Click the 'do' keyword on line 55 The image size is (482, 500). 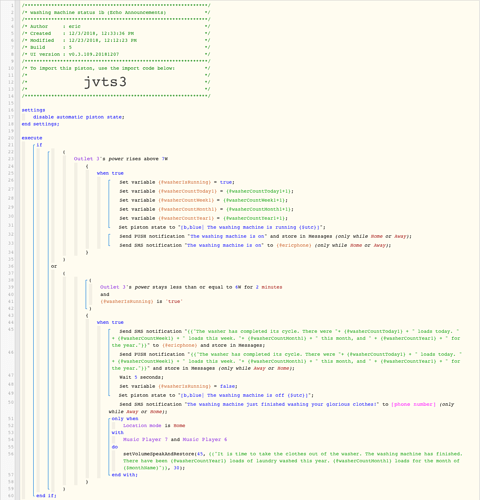(x=115, y=447)
